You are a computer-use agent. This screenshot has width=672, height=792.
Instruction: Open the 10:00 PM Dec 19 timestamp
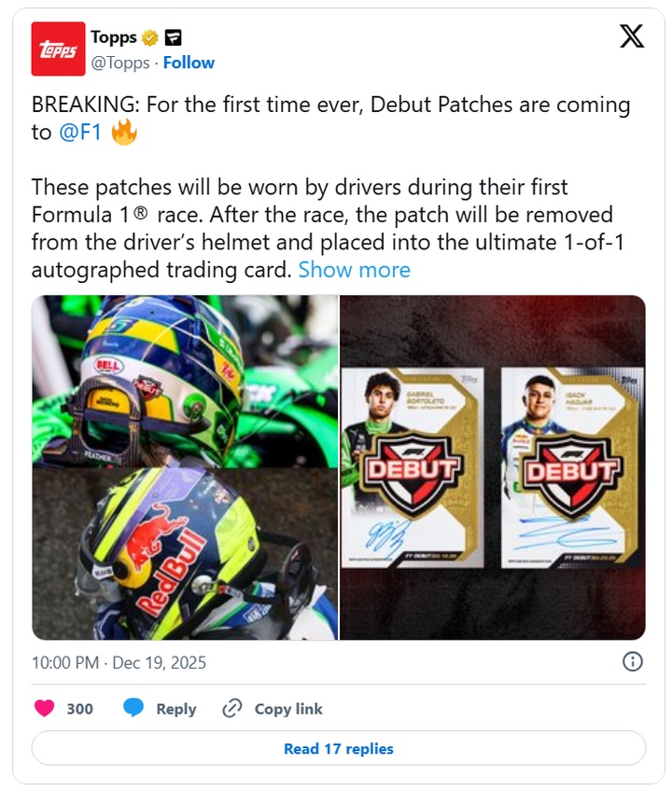click(119, 662)
